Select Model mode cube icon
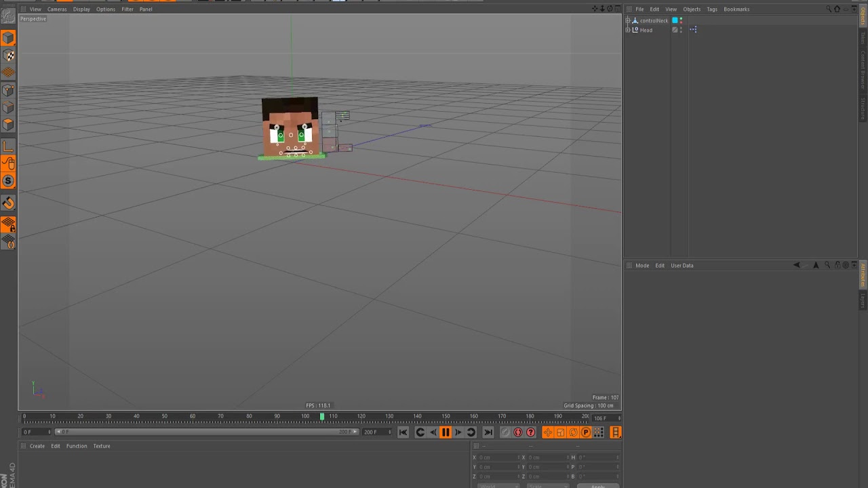868x488 pixels. [8, 39]
